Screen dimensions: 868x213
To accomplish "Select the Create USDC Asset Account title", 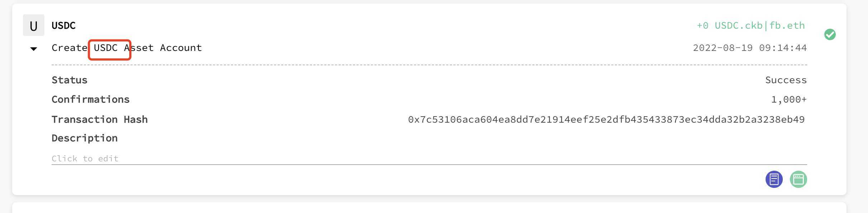I will (x=126, y=47).
